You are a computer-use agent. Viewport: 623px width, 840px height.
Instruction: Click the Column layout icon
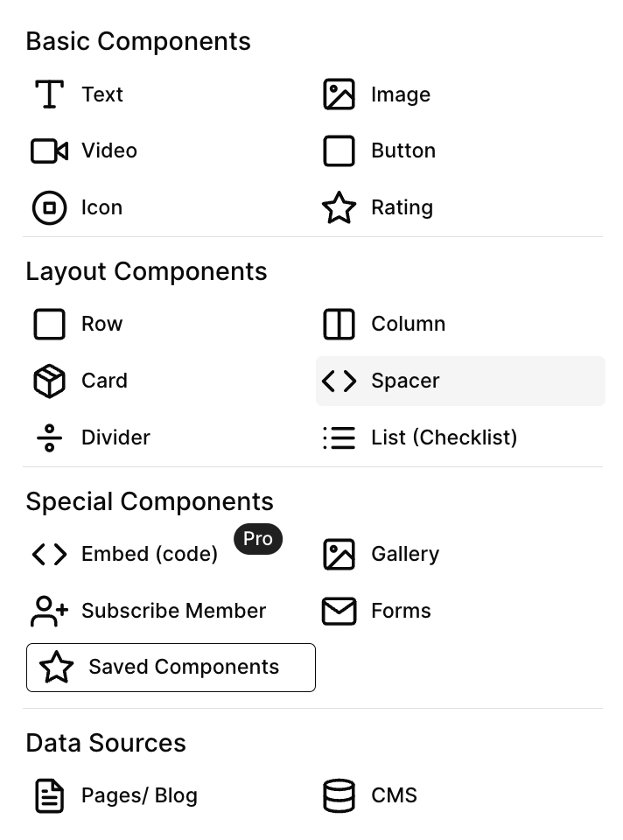[339, 324]
